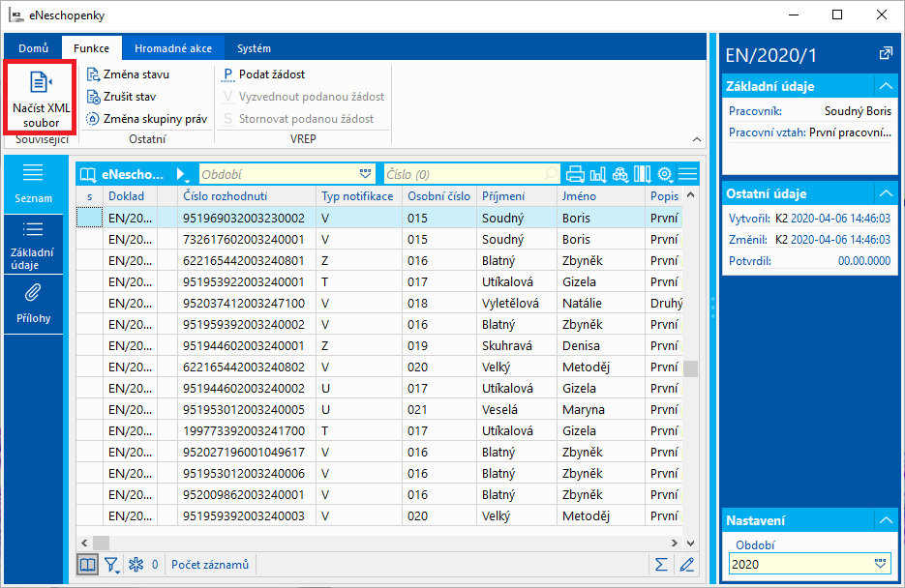The height and width of the screenshot is (588, 905).
Task: Toggle the snowflake freeze icon
Action: 136,564
